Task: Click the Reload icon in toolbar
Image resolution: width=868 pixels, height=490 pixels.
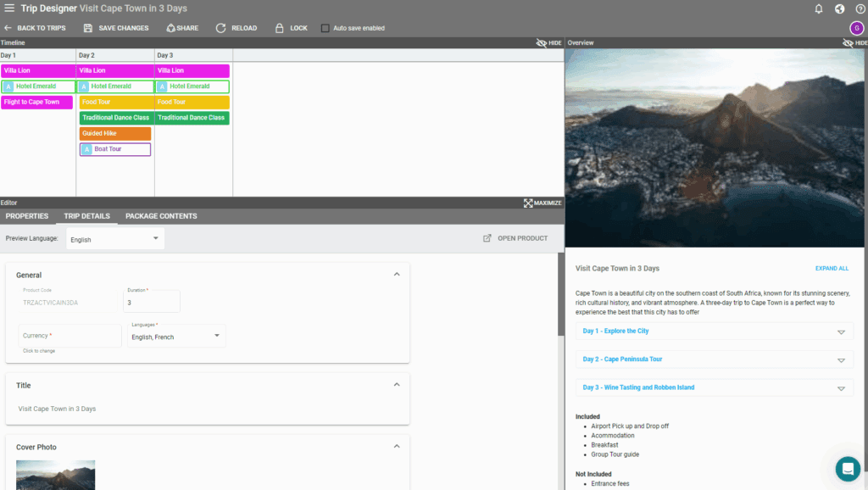Action: click(220, 28)
